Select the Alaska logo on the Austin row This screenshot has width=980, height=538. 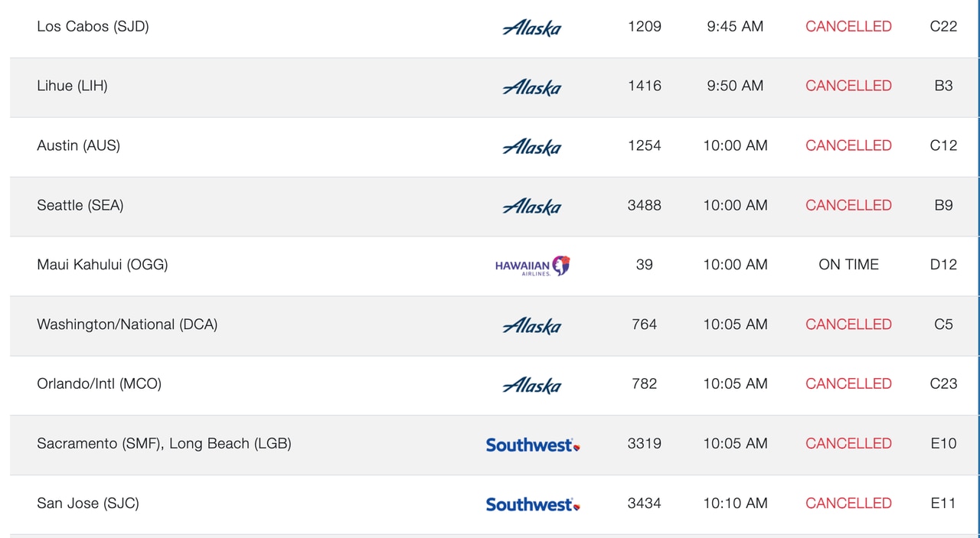tap(532, 146)
